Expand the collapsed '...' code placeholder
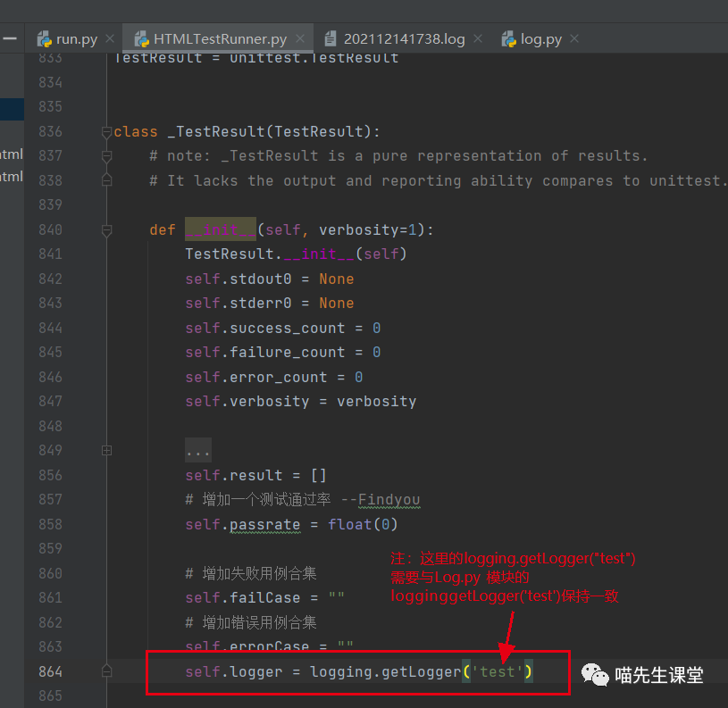 (x=198, y=450)
